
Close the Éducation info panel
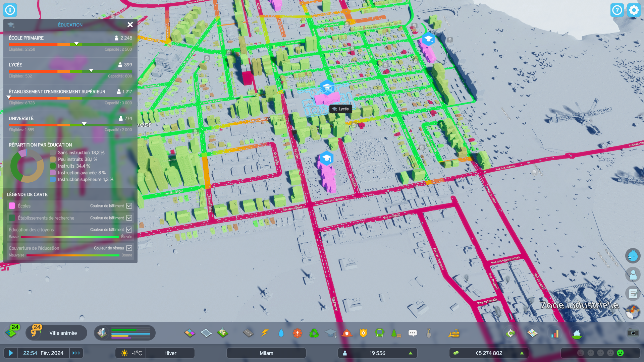[130, 25]
